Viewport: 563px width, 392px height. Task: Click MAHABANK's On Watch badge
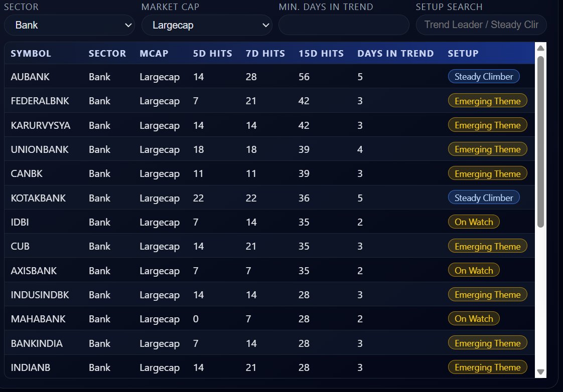coord(474,318)
